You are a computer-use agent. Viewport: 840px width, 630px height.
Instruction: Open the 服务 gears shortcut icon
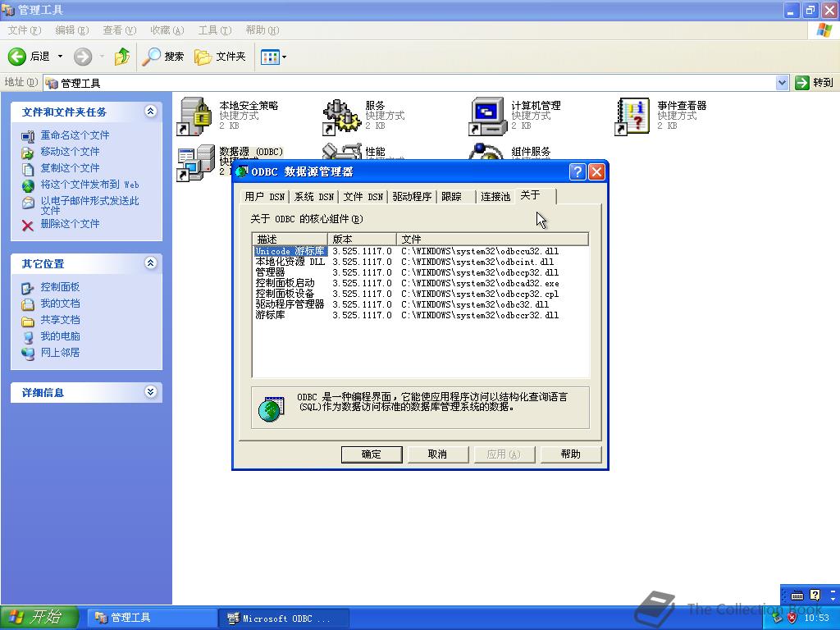click(340, 116)
